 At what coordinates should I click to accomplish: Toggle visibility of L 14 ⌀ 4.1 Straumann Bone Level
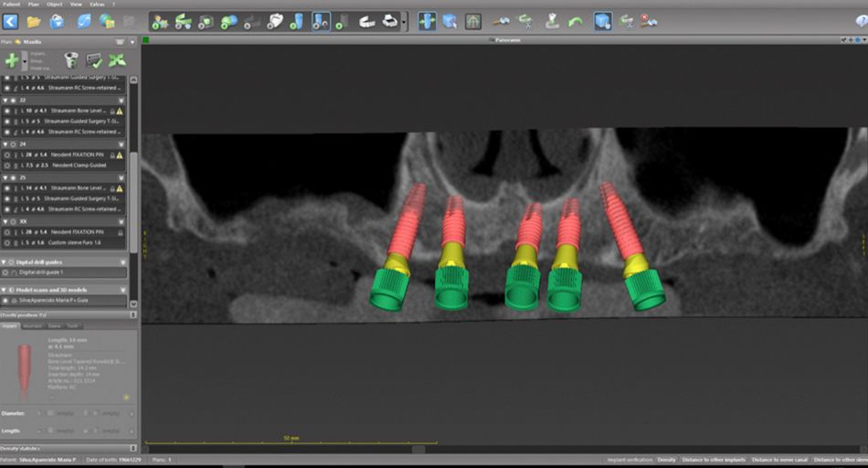tap(7, 188)
